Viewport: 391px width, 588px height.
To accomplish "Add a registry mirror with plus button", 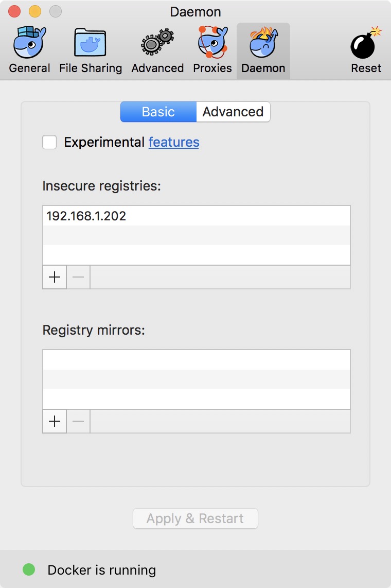I will (55, 421).
